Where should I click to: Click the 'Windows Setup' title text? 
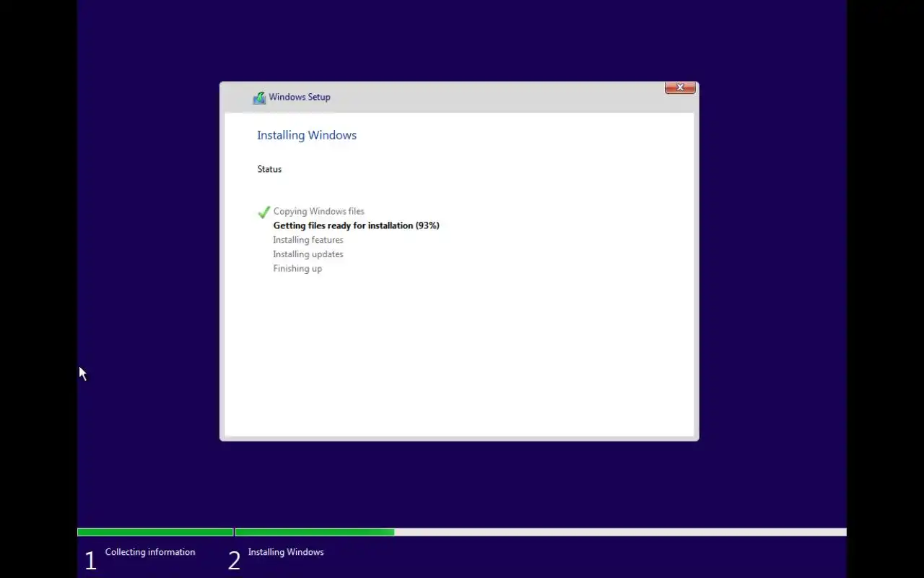pyautogui.click(x=300, y=97)
